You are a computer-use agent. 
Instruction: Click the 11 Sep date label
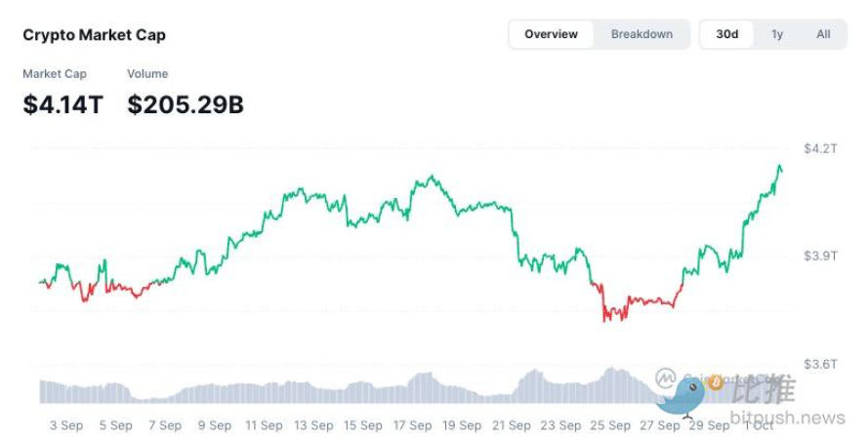click(264, 425)
